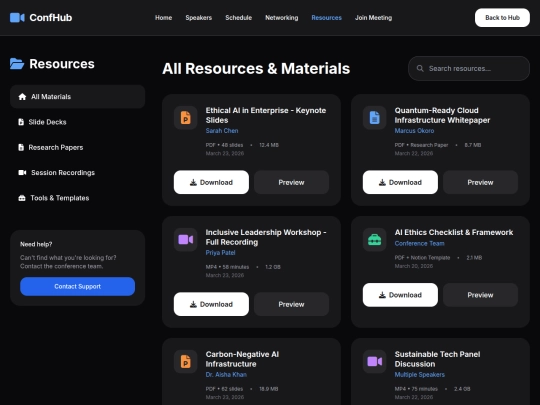This screenshot has height=405, width=540.
Task: Download Inclusive Leadership Workshop recording
Action: coord(211,304)
